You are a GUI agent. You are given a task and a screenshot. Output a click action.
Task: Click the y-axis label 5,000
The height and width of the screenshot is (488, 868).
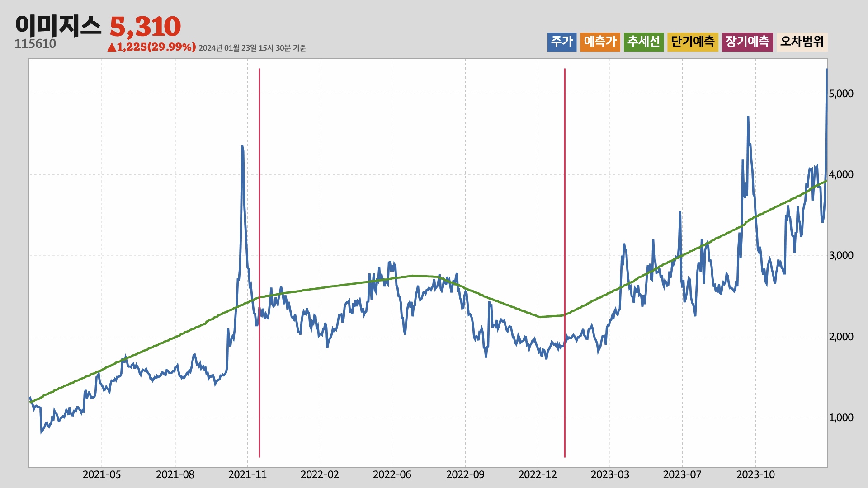coord(841,94)
